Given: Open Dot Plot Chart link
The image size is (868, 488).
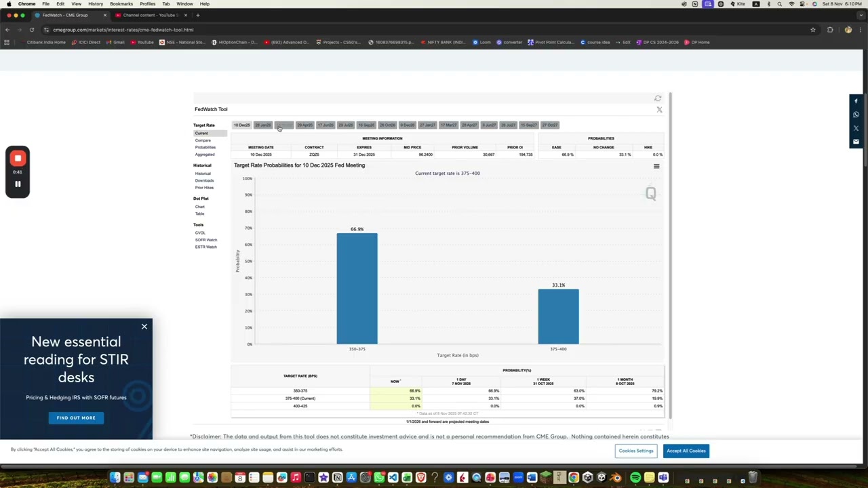Looking at the screenshot, I should tap(200, 207).
